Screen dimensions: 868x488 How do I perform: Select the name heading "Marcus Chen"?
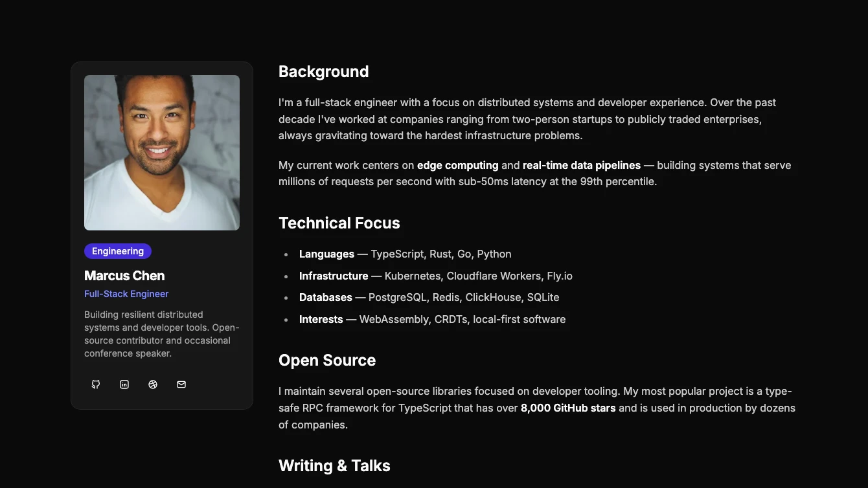[x=124, y=276]
